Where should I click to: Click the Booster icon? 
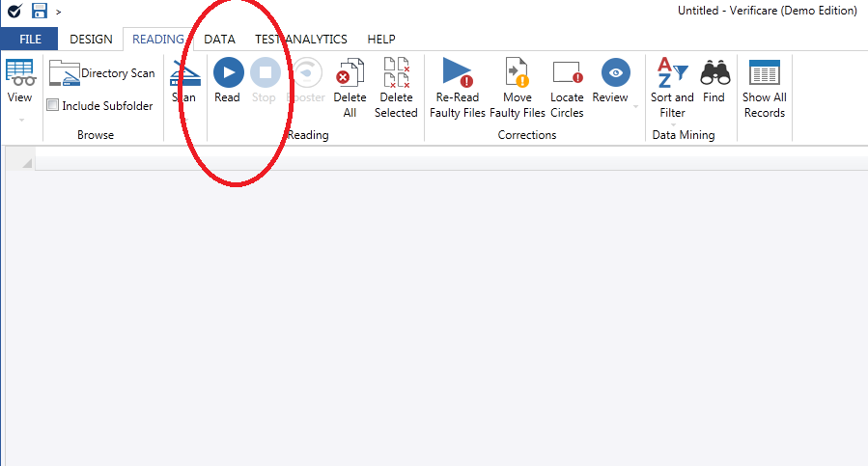point(307,72)
